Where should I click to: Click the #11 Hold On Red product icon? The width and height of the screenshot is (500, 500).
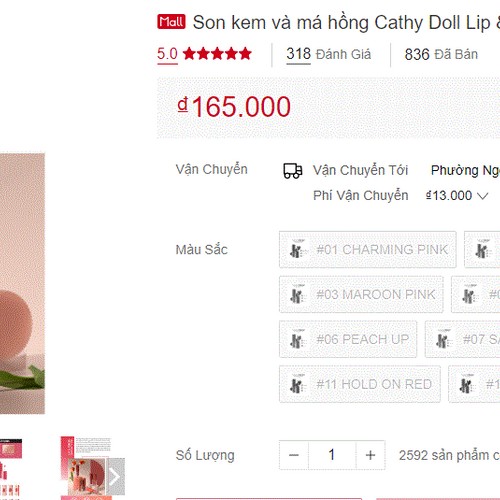point(297,384)
